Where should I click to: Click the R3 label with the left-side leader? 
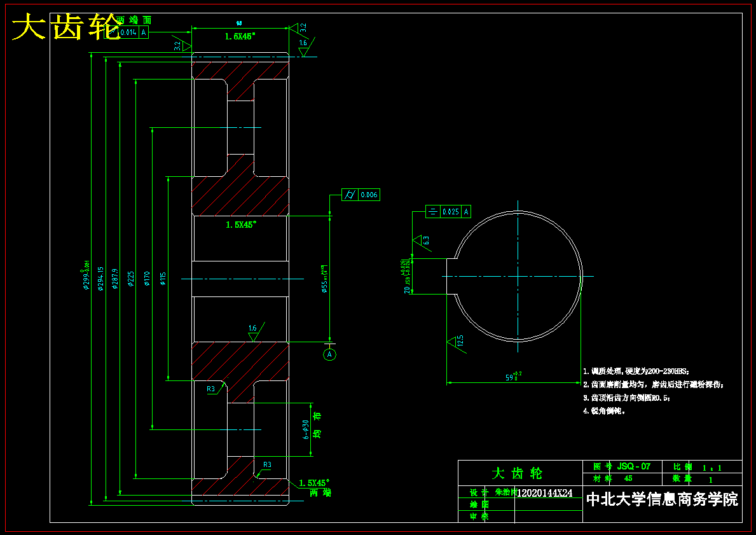point(210,389)
